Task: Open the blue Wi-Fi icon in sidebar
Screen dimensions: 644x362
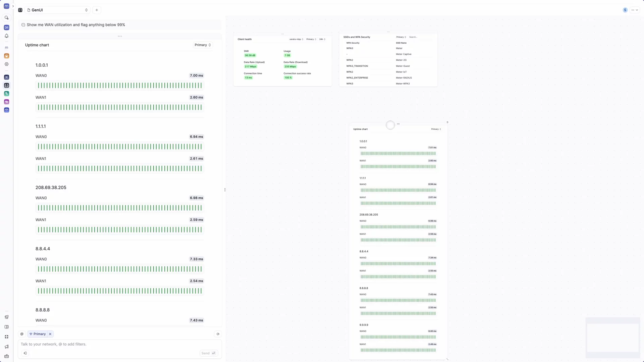Action: [x=6, y=110]
